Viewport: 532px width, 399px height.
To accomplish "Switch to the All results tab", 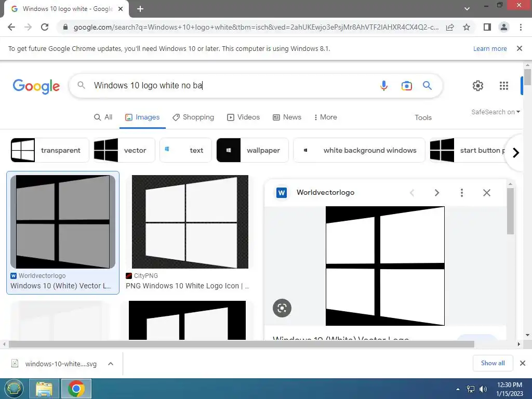I will 103,117.
